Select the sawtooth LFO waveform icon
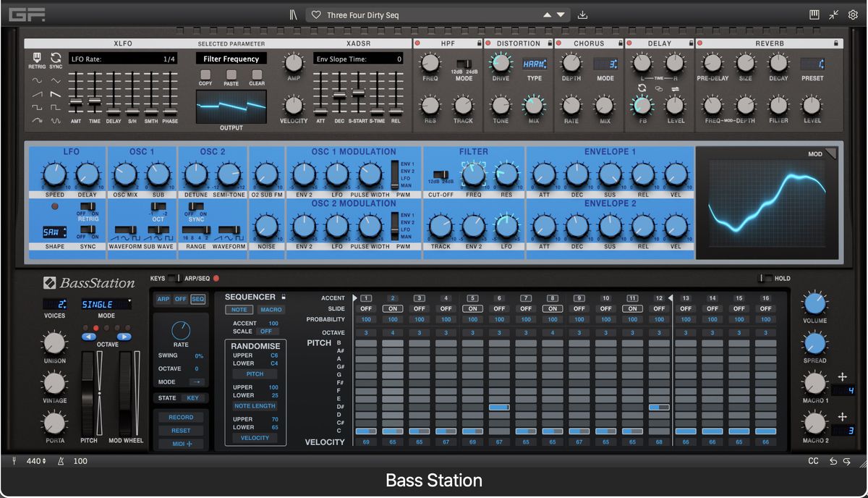Viewport: 868px width, 498px height. click(x=37, y=93)
